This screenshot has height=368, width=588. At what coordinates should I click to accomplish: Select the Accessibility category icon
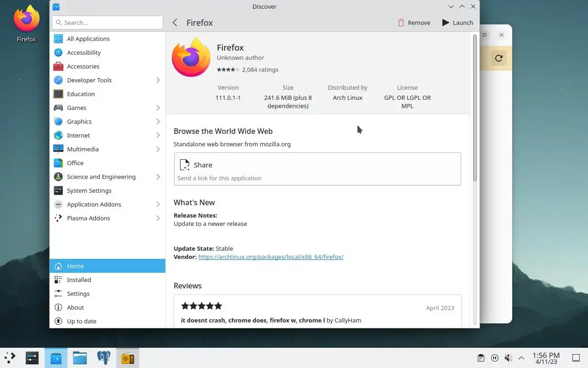58,52
